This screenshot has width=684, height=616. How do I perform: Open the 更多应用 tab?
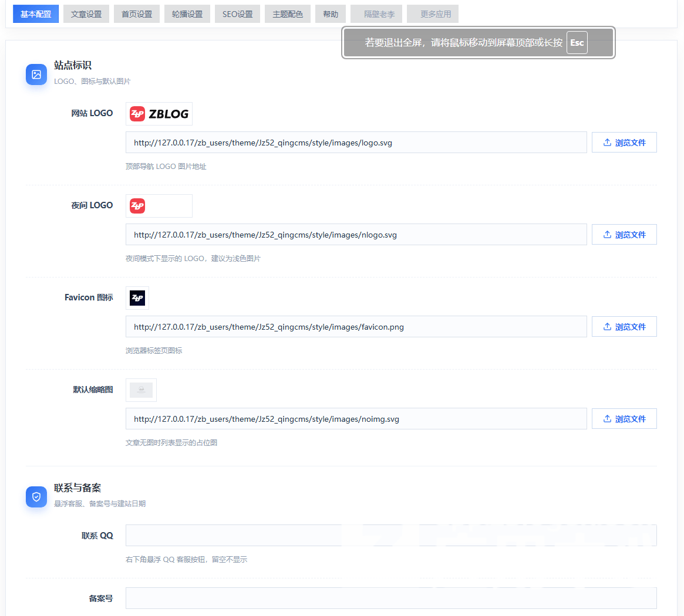(x=433, y=14)
